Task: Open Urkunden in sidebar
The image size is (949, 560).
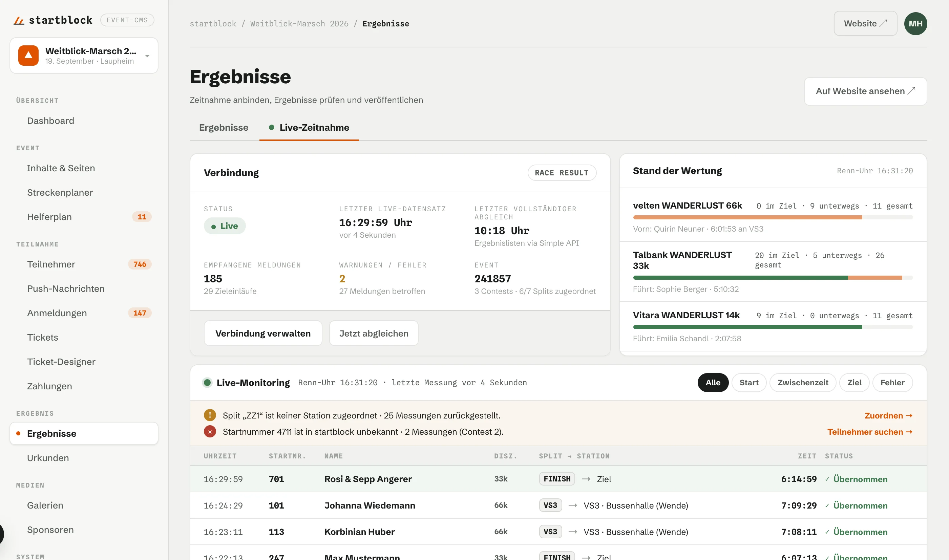Action: 84,458
